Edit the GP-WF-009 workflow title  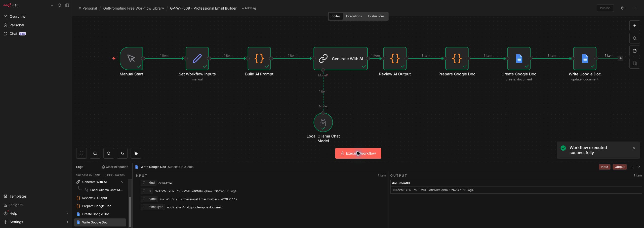pos(203,8)
